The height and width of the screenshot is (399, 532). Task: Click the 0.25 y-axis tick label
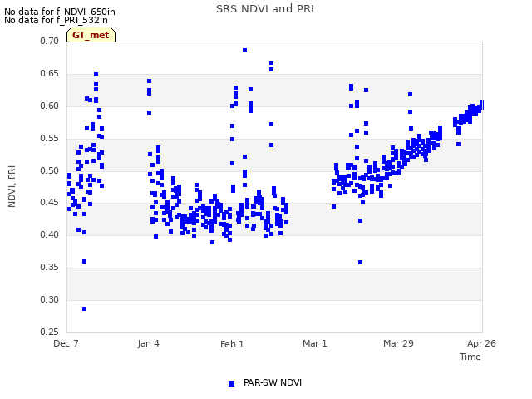coord(49,332)
